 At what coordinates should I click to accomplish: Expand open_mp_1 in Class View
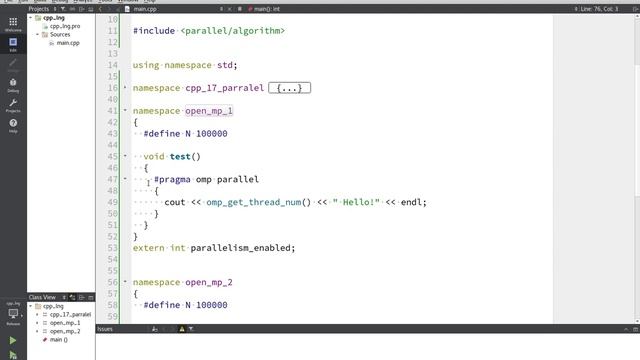(38, 323)
